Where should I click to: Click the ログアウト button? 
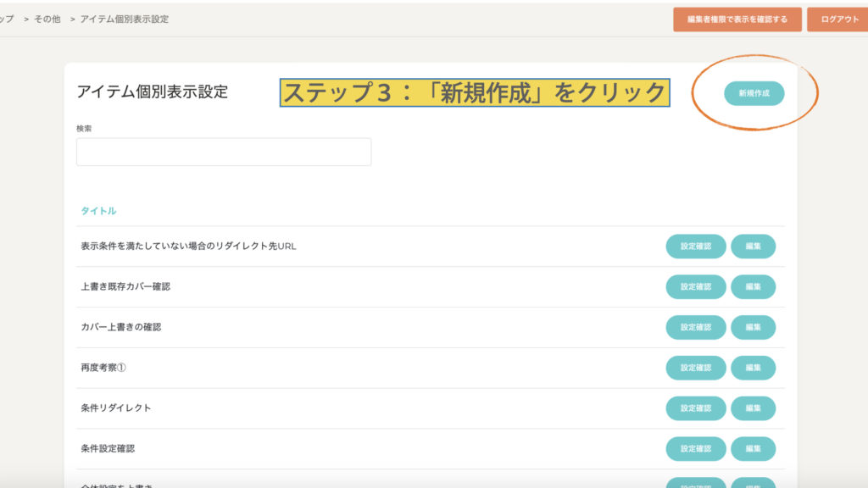[839, 19]
